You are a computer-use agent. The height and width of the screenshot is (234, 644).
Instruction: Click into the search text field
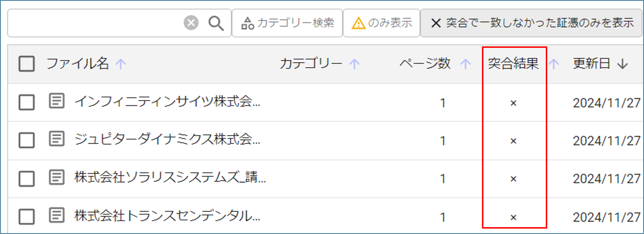[95, 23]
